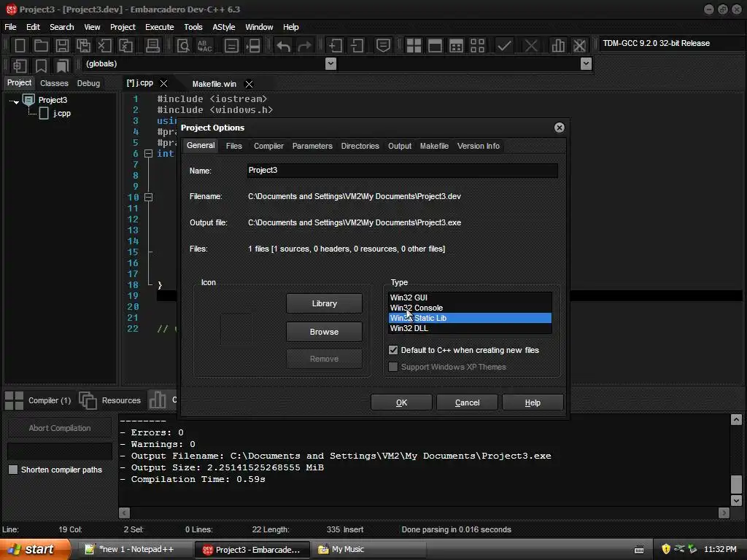Select Win32 Static Lib project type
This screenshot has width=747, height=560.
coord(470,318)
